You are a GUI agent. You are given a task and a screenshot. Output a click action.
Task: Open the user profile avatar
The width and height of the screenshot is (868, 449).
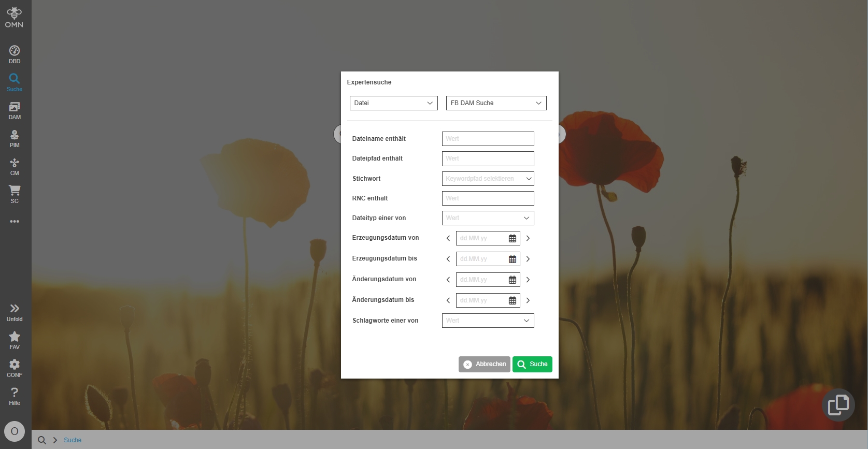[x=15, y=431]
